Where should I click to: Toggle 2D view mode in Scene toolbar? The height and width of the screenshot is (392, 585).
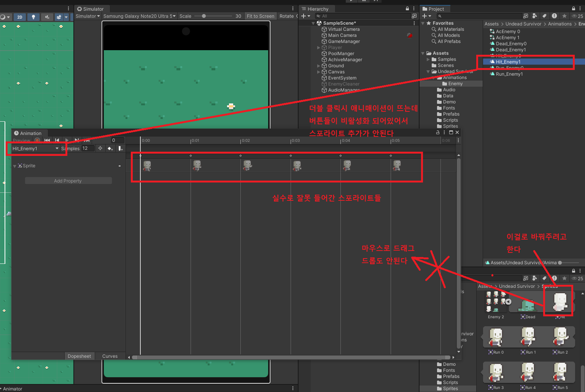pyautogui.click(x=20, y=17)
